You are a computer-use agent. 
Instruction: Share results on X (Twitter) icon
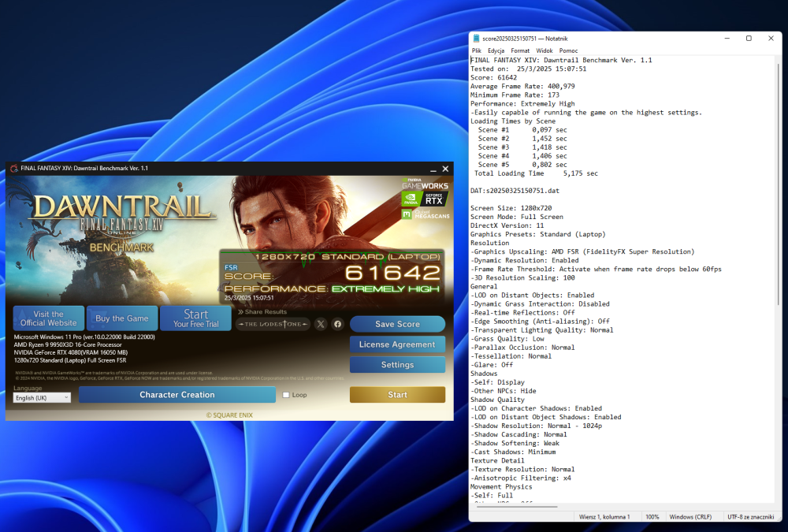click(321, 324)
